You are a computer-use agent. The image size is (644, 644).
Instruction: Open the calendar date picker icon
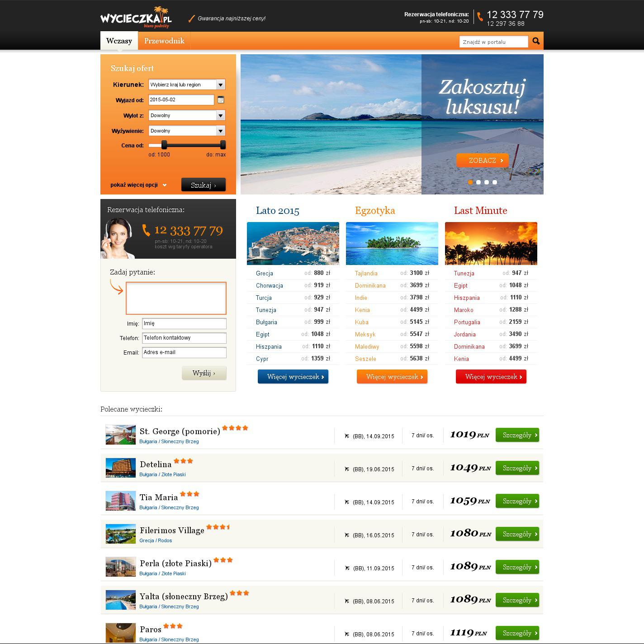[221, 100]
